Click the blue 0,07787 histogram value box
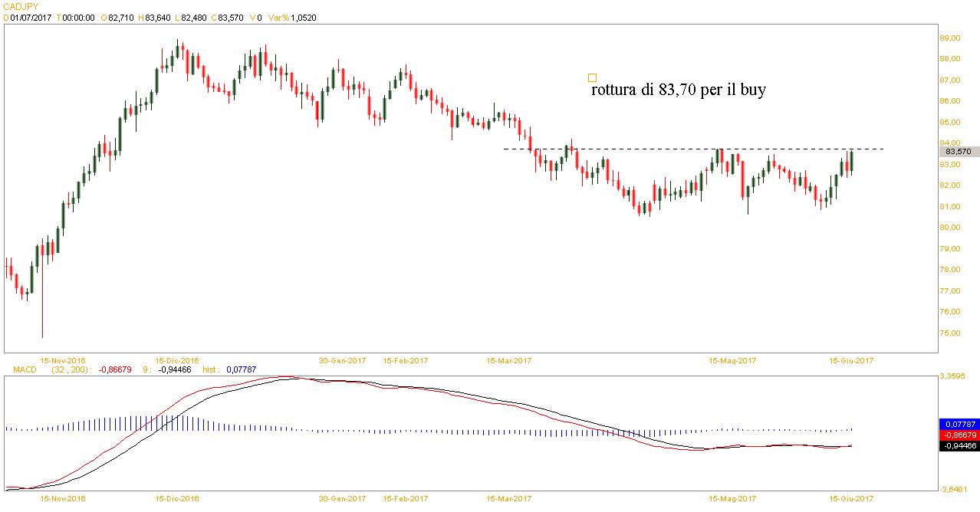The height and width of the screenshot is (512, 980). pyautogui.click(x=959, y=423)
